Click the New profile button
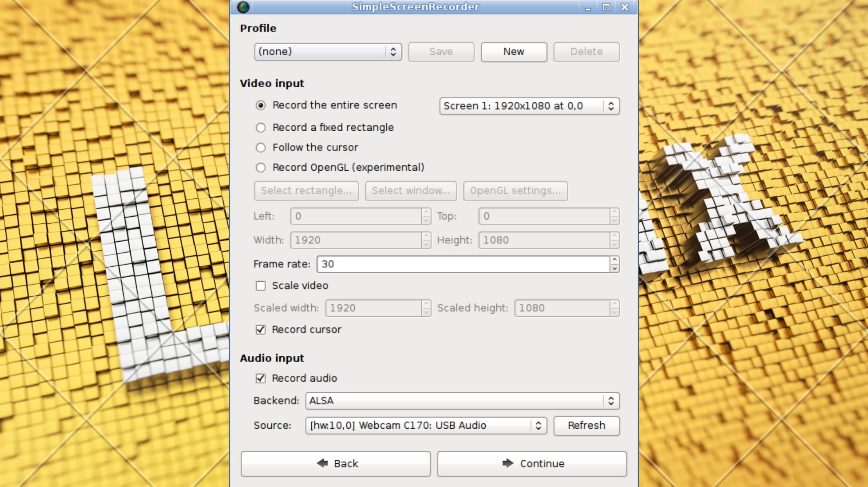The width and height of the screenshot is (868, 487). pyautogui.click(x=514, y=52)
